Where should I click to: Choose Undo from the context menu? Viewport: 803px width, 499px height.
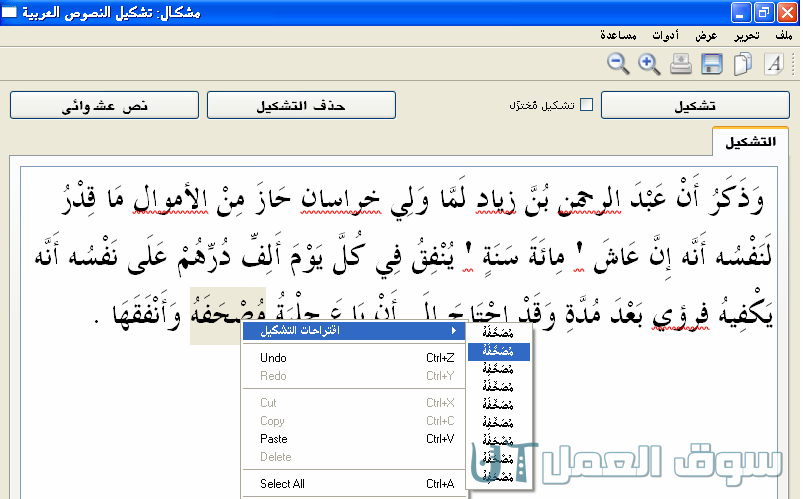pos(273,358)
